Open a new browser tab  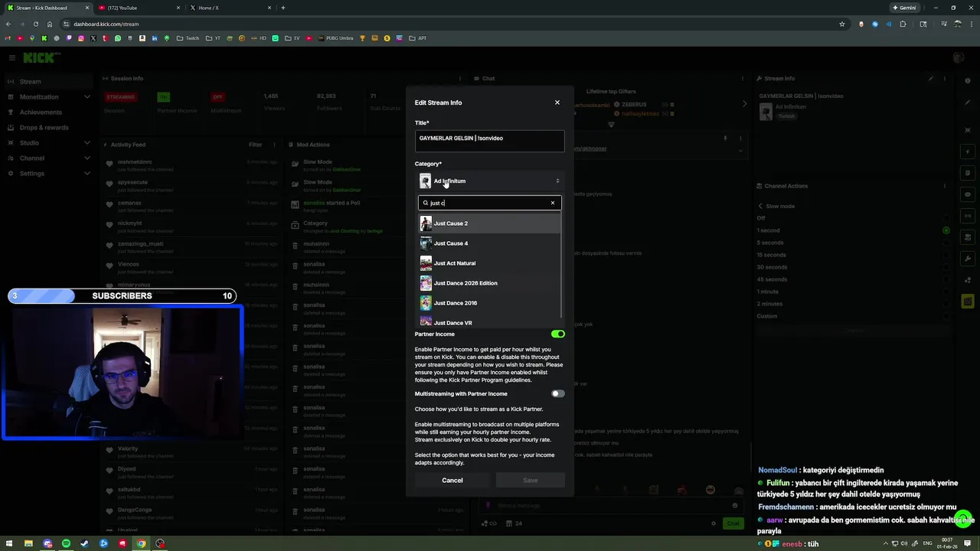[283, 8]
